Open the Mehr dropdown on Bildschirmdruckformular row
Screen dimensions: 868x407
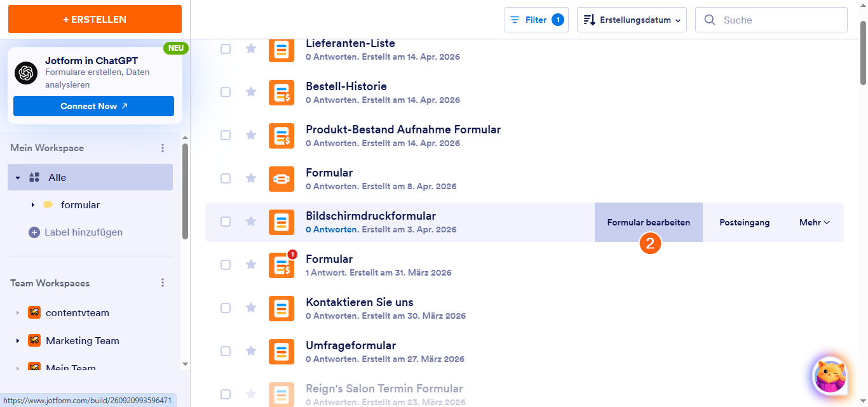[x=815, y=222]
